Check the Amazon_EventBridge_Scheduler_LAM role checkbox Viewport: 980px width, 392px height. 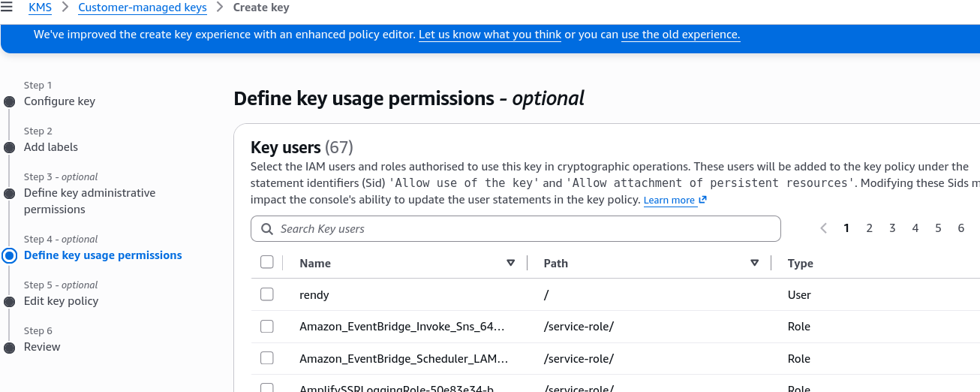(x=266, y=357)
